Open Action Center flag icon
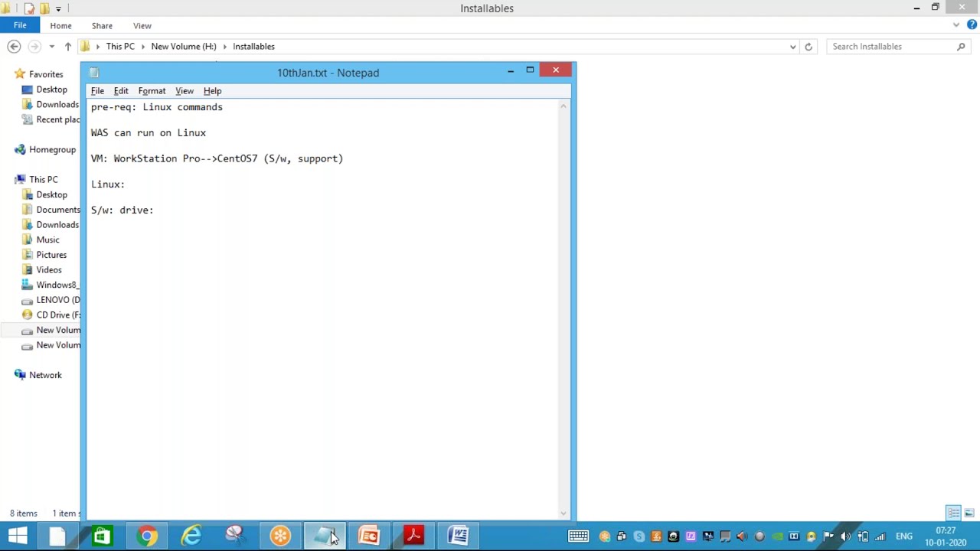Image resolution: width=980 pixels, height=551 pixels. pos(828,536)
